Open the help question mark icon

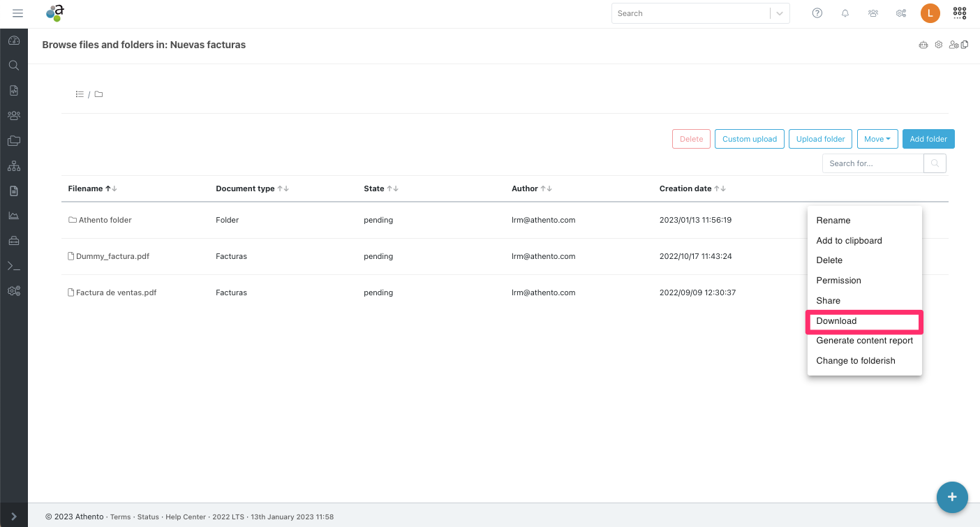pos(817,13)
